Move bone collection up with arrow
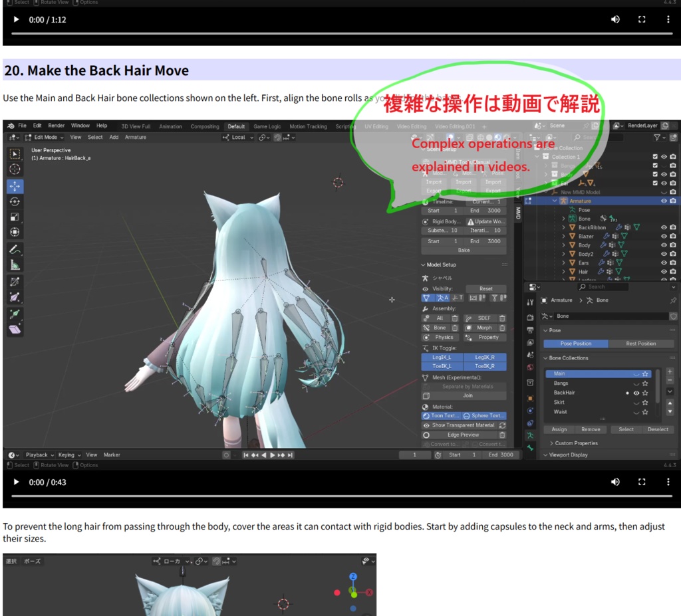Image resolution: width=681 pixels, height=616 pixels. (670, 403)
